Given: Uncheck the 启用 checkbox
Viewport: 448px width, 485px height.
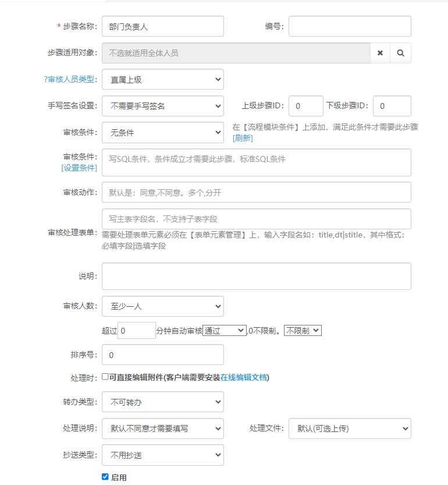Looking at the screenshot, I should [x=105, y=477].
